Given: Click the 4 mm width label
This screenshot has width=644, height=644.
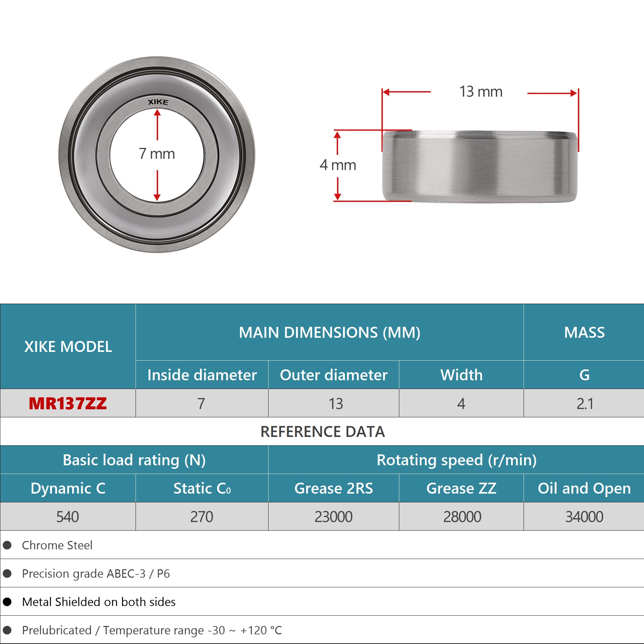Looking at the screenshot, I should 338,165.
